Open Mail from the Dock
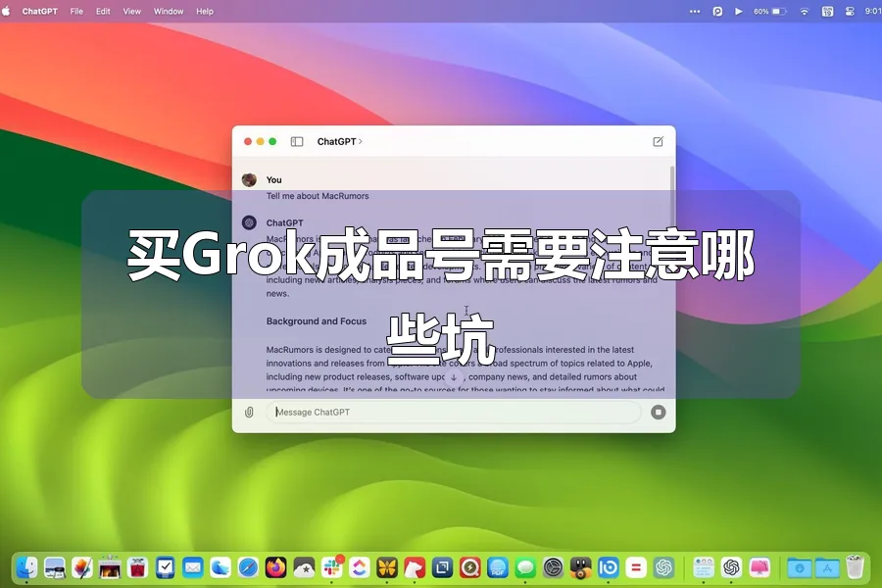 [x=192, y=567]
